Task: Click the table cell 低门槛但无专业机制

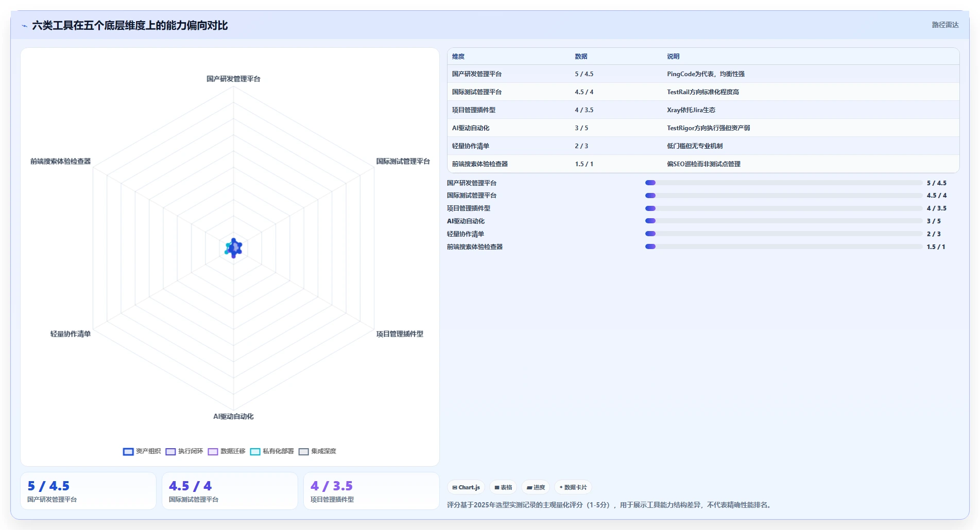Action: point(695,146)
